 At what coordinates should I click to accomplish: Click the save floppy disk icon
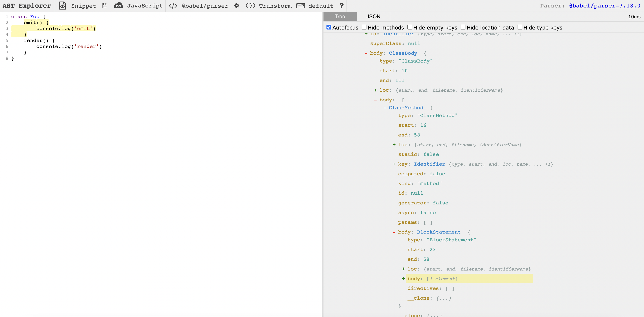tap(104, 6)
